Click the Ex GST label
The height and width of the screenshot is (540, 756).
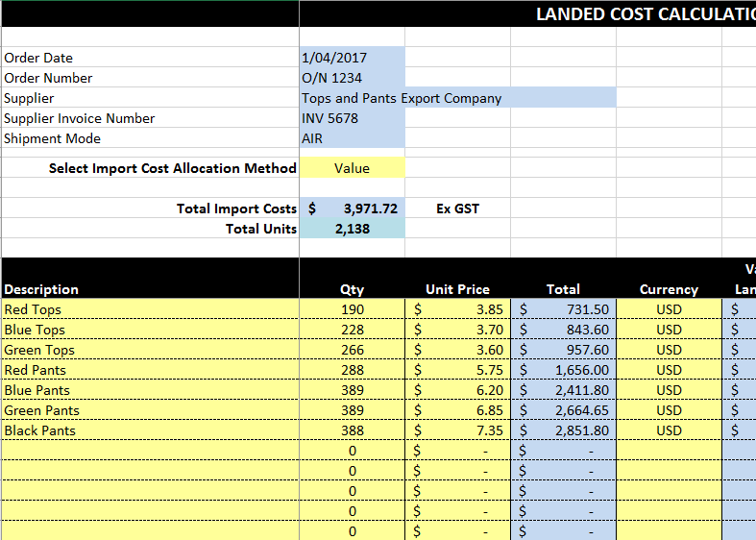(x=457, y=209)
